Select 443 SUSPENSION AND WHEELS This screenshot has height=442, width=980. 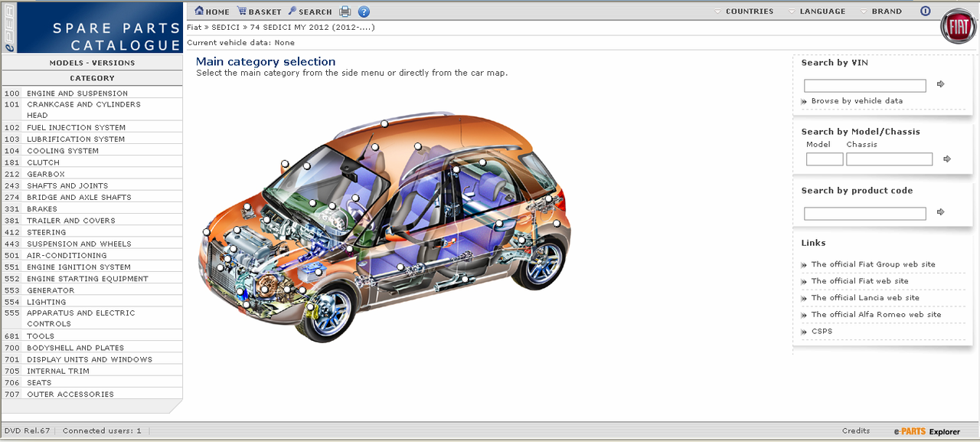tap(92, 244)
